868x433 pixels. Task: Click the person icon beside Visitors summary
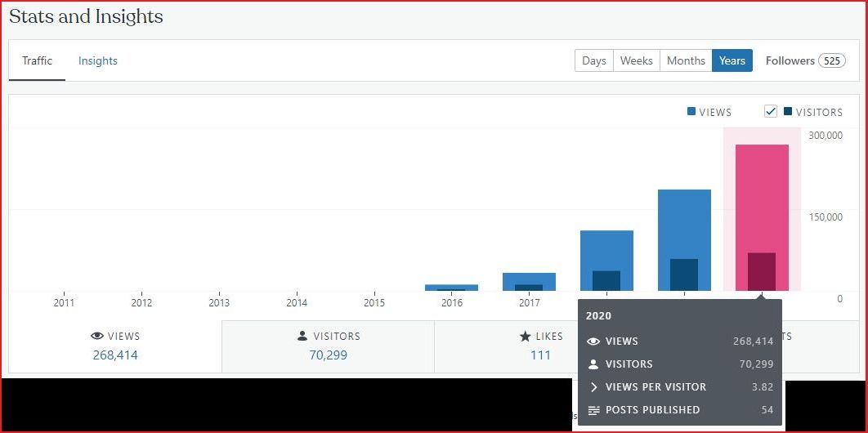tap(302, 336)
